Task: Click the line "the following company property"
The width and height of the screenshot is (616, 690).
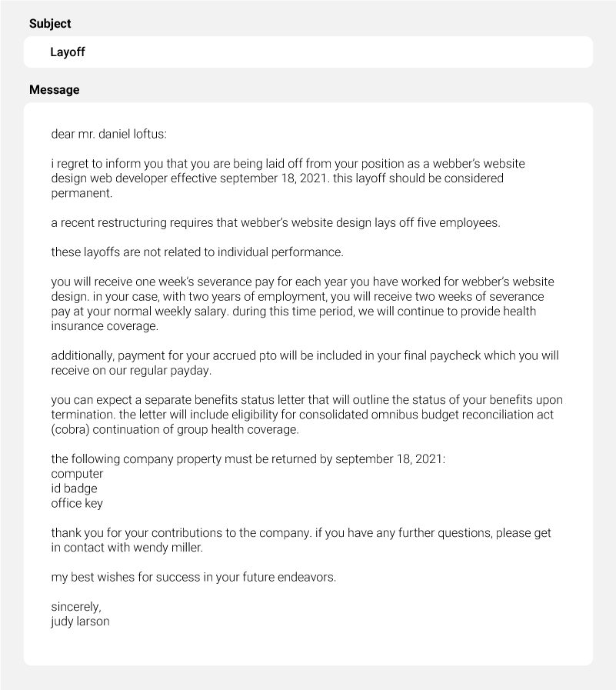Action: [x=248, y=459]
